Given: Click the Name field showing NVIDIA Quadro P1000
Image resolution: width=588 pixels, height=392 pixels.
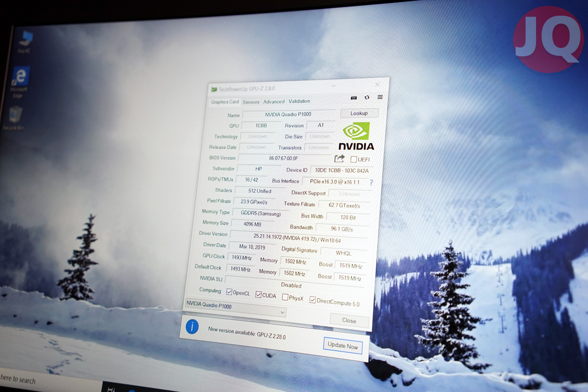Looking at the screenshot, I should pos(289,115).
